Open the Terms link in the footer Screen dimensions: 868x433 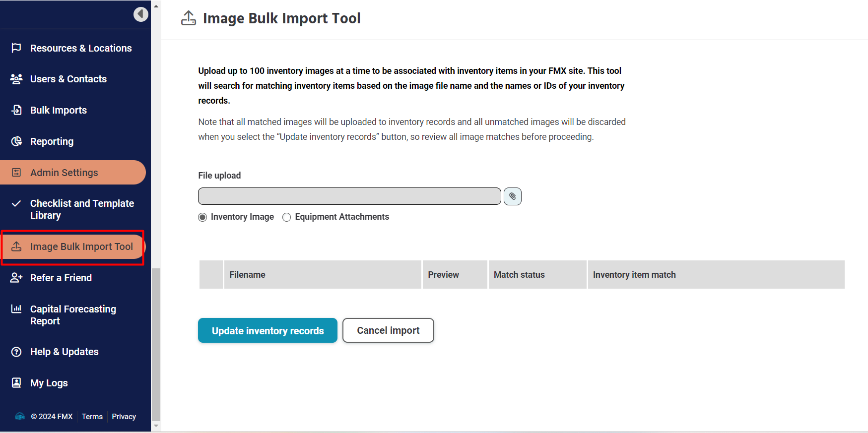tap(92, 417)
